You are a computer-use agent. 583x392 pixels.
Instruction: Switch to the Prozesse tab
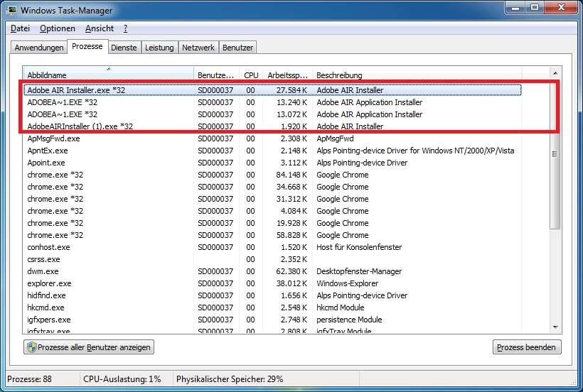coord(87,46)
